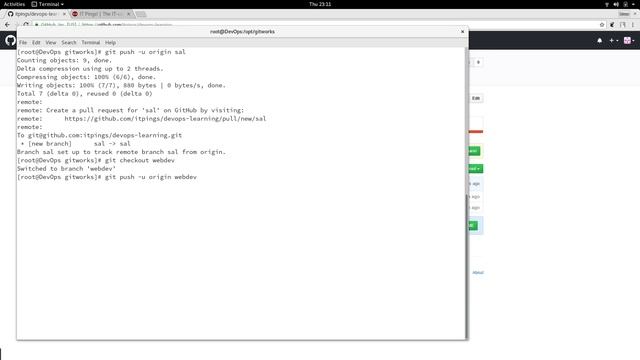Open the browser three-dot menu
The image size is (640, 360).
click(x=633, y=24)
